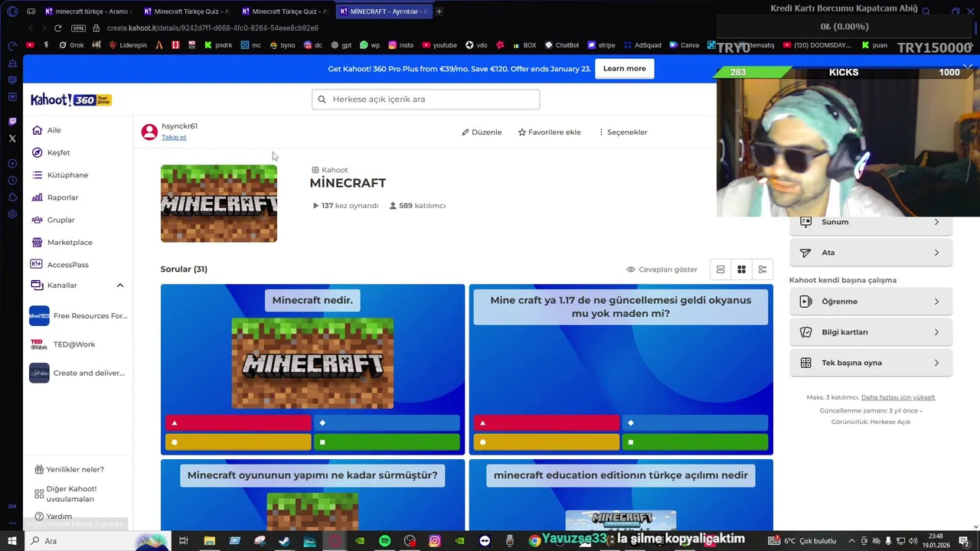Image resolution: width=980 pixels, height=551 pixels.
Task: Switch questions to grid view layout
Action: (741, 269)
